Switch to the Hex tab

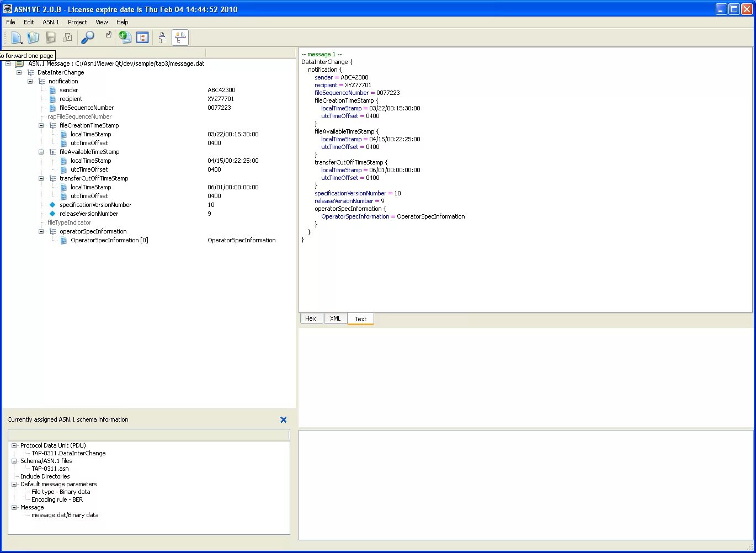311,318
